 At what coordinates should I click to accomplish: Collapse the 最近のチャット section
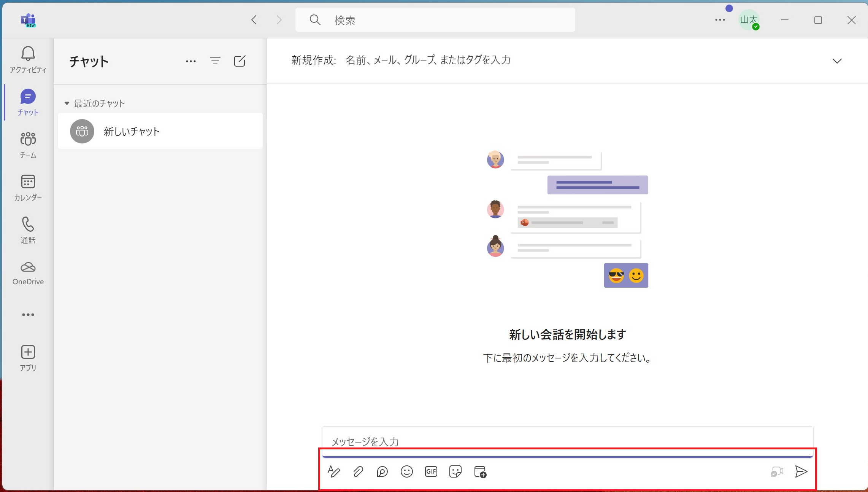(x=67, y=103)
